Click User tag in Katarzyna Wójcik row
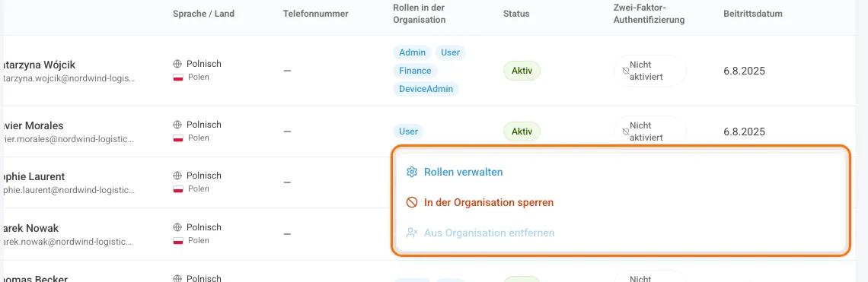The image size is (868, 282). [x=451, y=52]
